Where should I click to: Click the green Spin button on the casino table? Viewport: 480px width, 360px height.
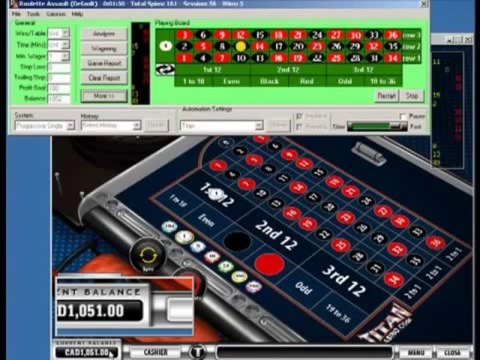coord(148,256)
